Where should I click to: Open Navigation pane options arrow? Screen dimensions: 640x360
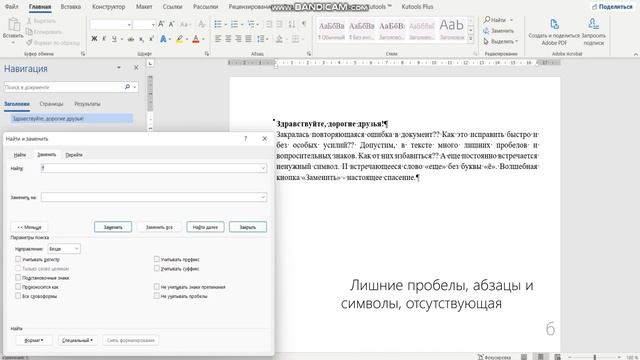coord(119,67)
